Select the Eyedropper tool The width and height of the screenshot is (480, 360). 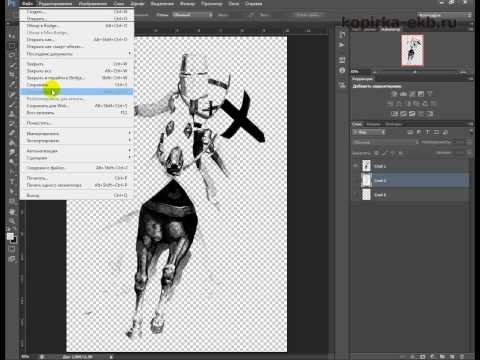pos(12,84)
